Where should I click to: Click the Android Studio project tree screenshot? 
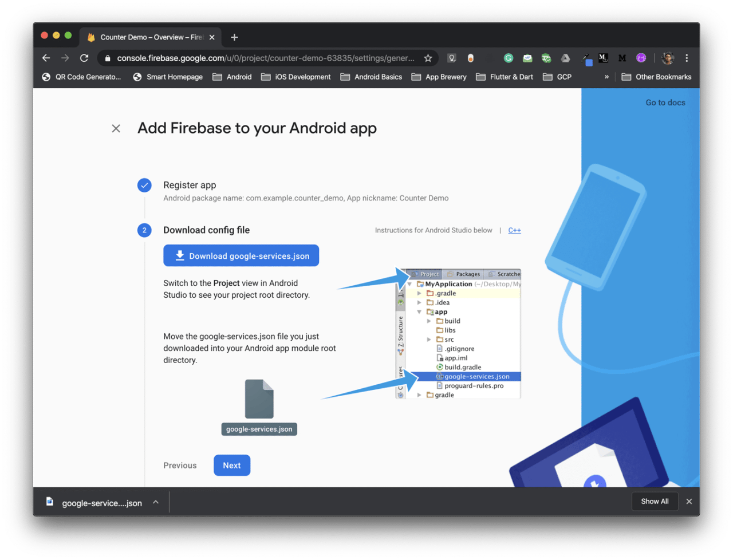(458, 334)
